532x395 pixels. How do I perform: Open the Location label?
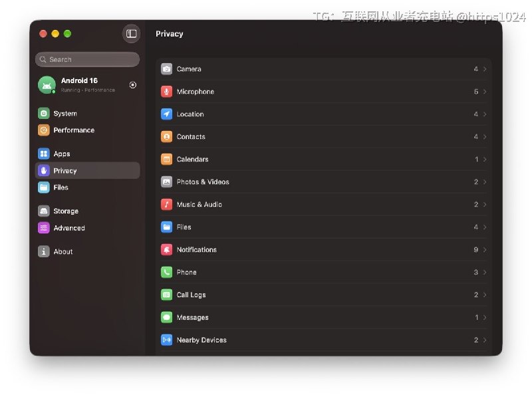click(x=190, y=114)
